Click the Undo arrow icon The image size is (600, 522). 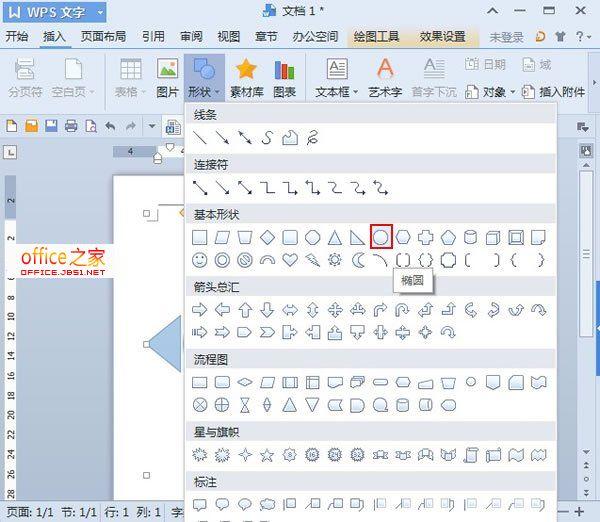pos(111,126)
